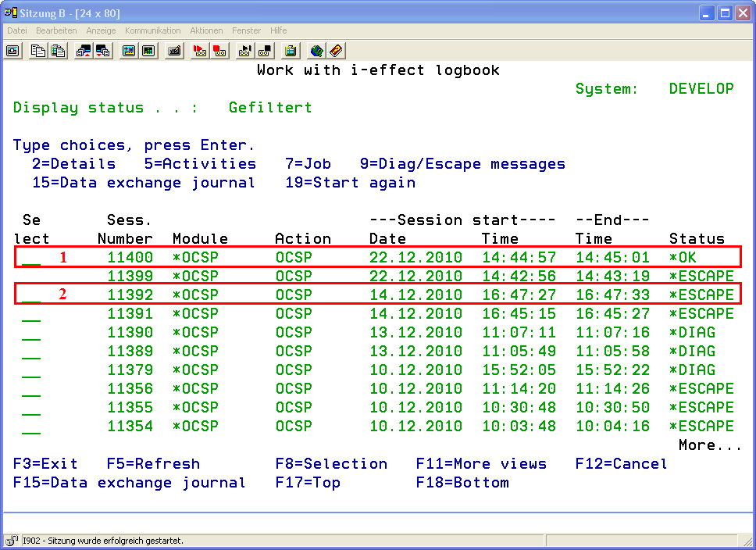Click the F11=More views function key label
Screen dimensions: 756x550
pos(481,464)
